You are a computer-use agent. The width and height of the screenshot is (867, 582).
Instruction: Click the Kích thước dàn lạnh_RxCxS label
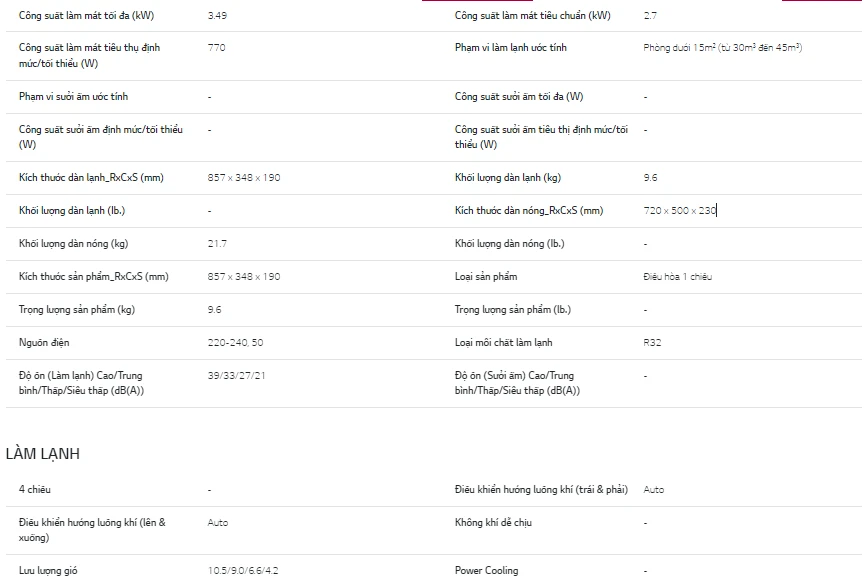90,178
